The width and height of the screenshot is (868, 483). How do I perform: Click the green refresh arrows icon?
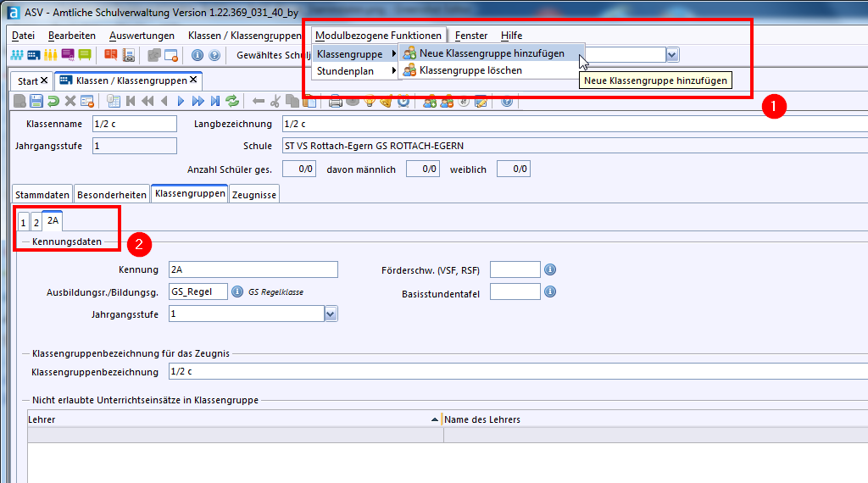(x=232, y=101)
